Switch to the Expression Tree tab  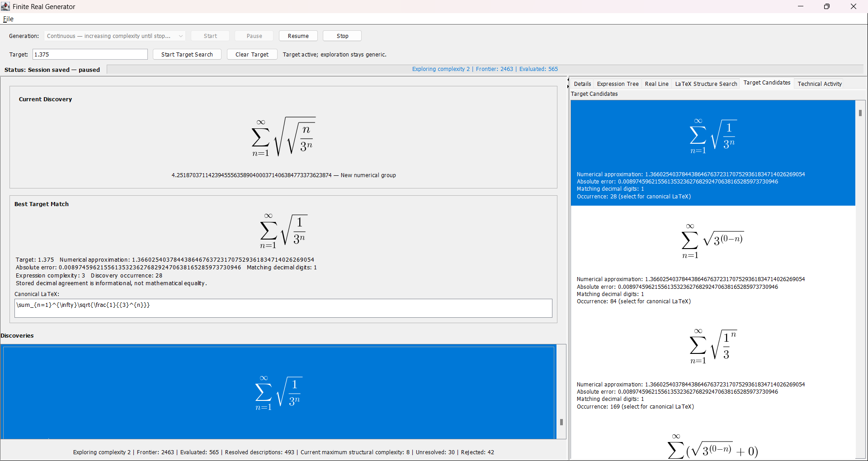point(618,84)
